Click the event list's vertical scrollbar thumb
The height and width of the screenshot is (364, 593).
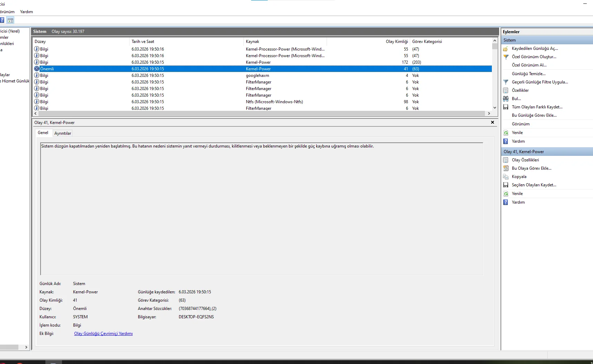pos(495,46)
